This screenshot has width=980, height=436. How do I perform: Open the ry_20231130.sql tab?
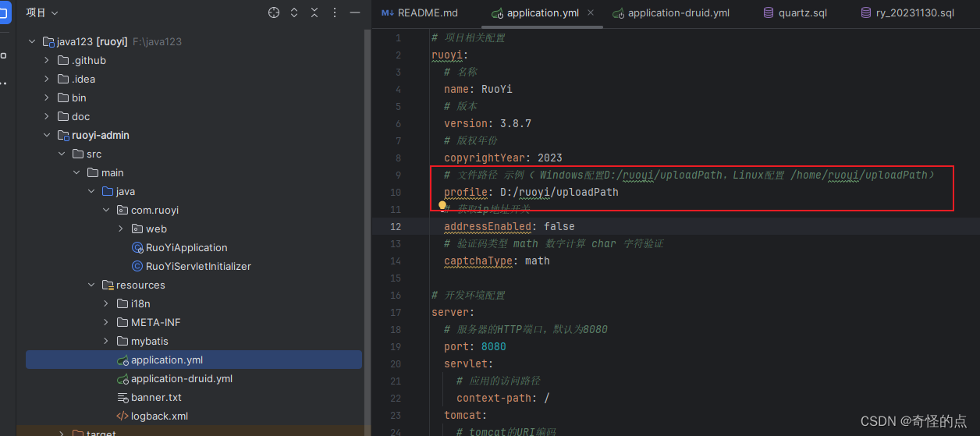(x=907, y=13)
